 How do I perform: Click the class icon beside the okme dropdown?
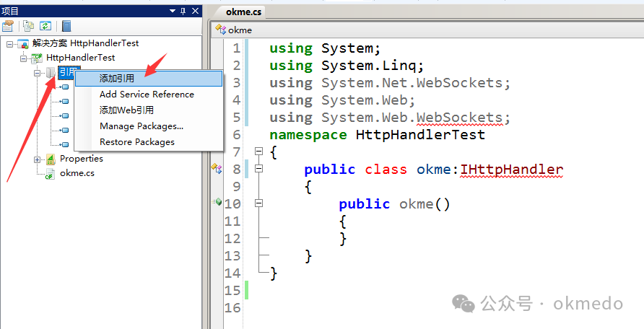(220, 30)
